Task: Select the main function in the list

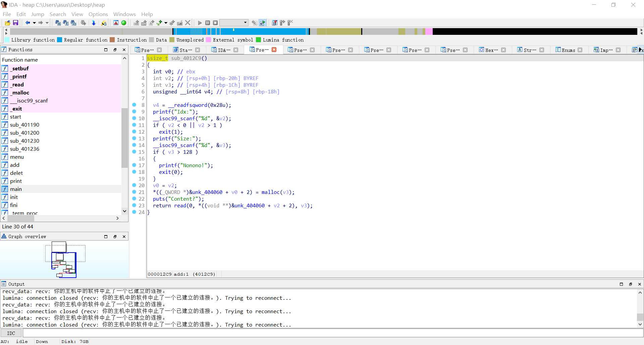Action: 61,189
